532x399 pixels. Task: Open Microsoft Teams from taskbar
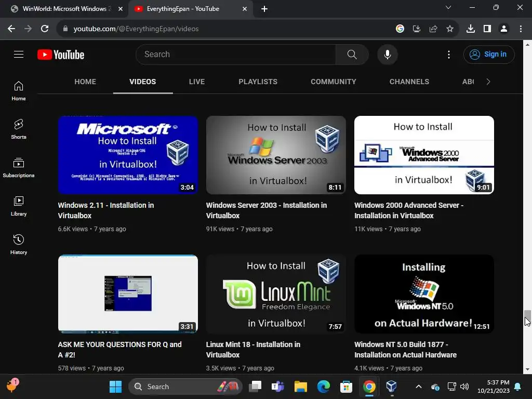pyautogui.click(x=278, y=387)
